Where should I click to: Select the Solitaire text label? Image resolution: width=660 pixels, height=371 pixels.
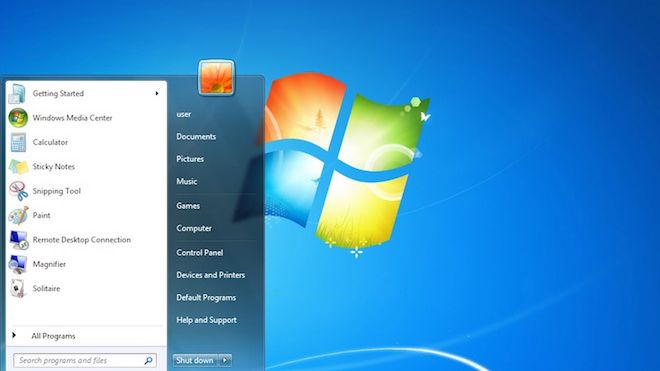46,288
